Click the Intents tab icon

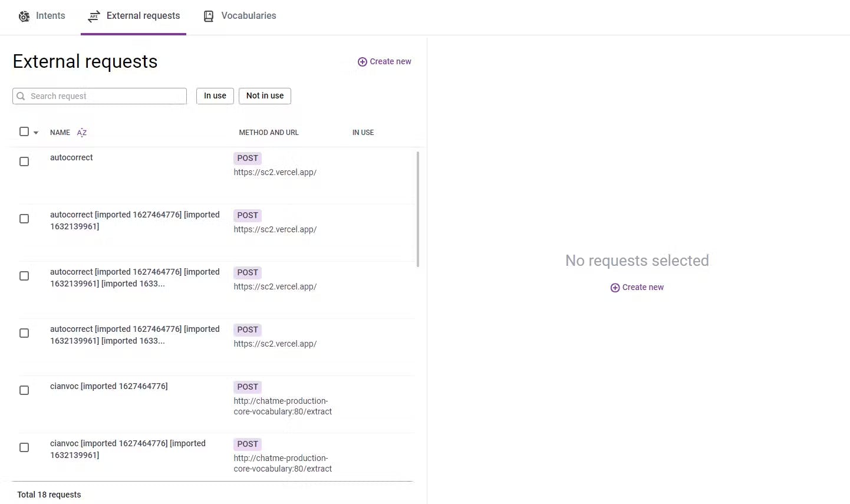click(24, 17)
